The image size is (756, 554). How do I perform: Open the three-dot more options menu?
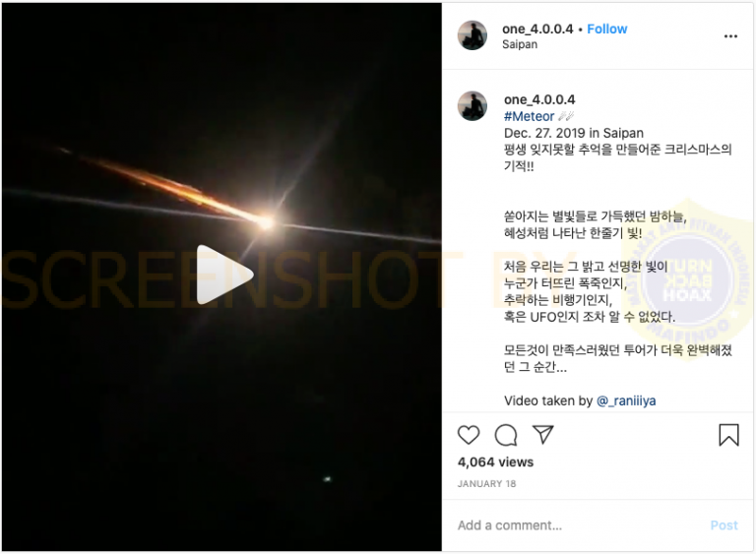pyautogui.click(x=730, y=36)
